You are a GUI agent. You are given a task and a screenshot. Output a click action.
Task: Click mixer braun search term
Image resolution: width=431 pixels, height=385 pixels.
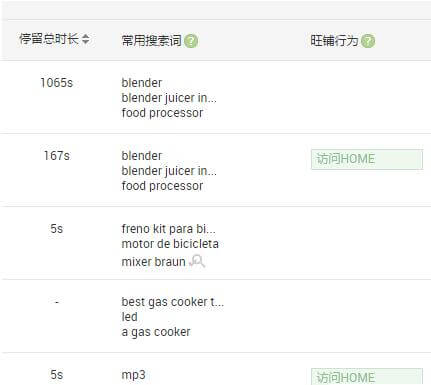[153, 262]
